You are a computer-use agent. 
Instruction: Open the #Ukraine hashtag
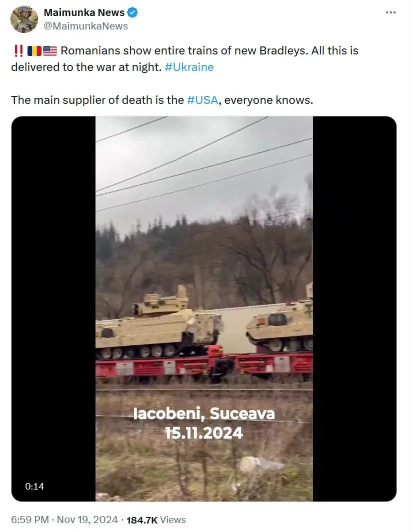click(189, 67)
